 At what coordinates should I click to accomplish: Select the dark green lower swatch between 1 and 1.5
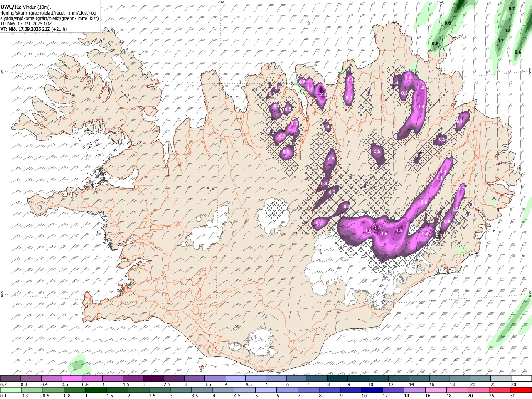point(96,390)
